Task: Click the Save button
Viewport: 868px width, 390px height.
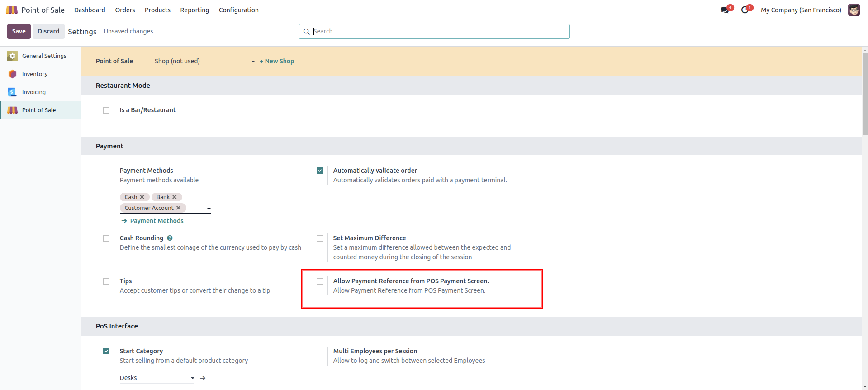Action: [x=19, y=31]
